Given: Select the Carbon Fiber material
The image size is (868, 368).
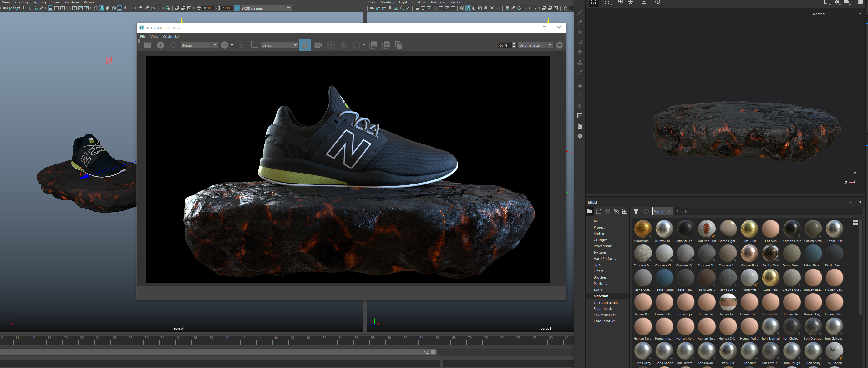Looking at the screenshot, I should coord(792,231).
